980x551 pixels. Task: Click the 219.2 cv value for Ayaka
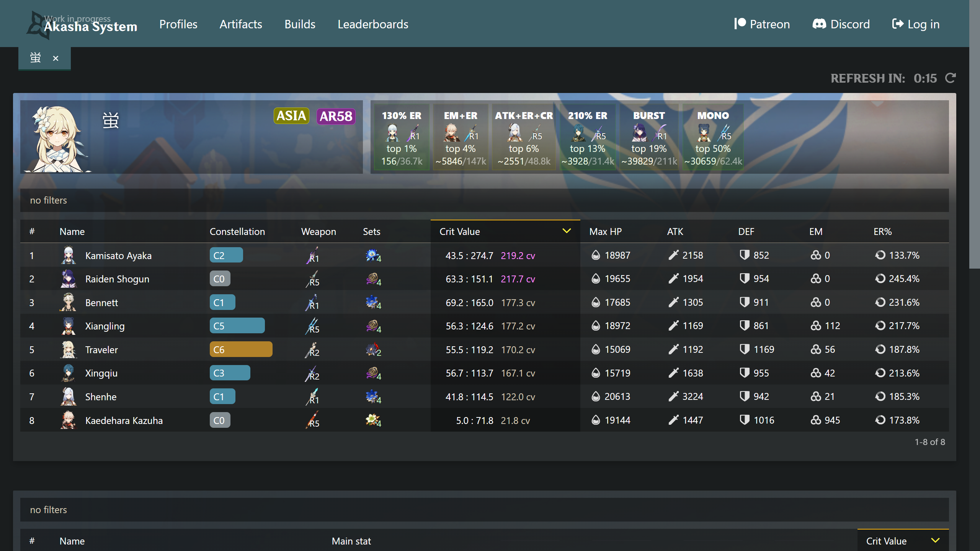click(x=518, y=256)
